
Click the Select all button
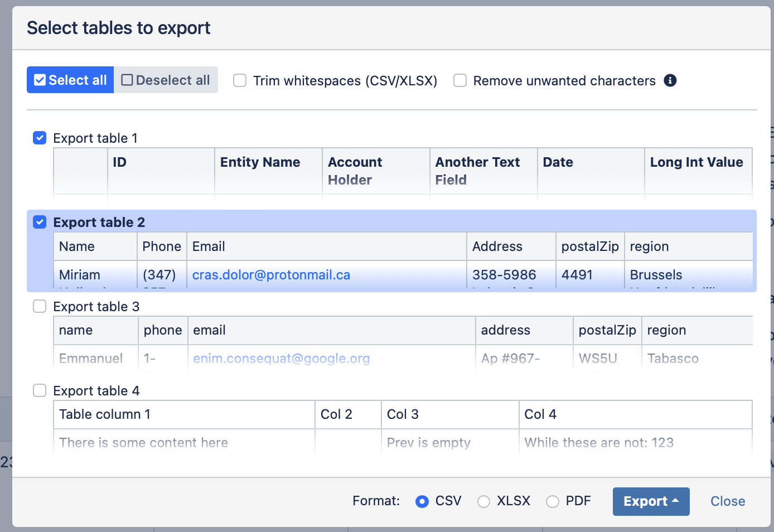pyautogui.click(x=70, y=80)
